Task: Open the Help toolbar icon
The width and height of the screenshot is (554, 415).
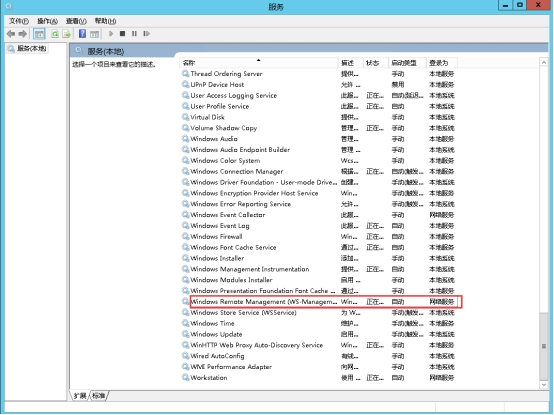Action: click(x=82, y=34)
